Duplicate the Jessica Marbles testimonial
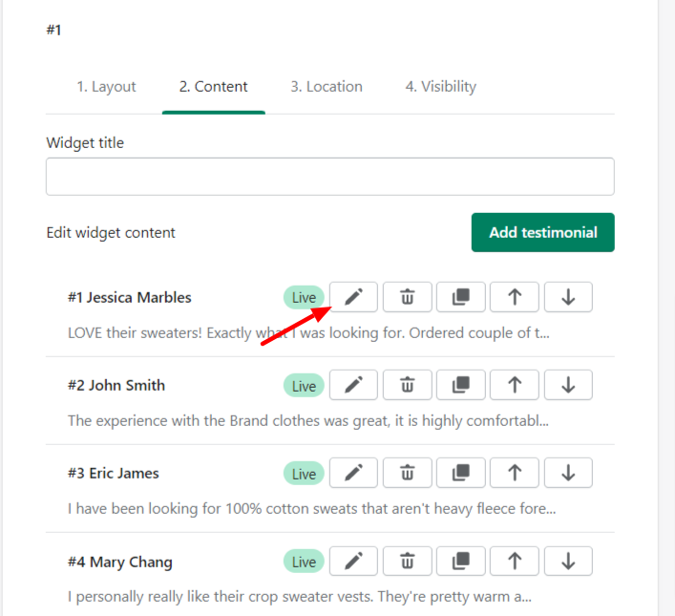 (x=460, y=297)
